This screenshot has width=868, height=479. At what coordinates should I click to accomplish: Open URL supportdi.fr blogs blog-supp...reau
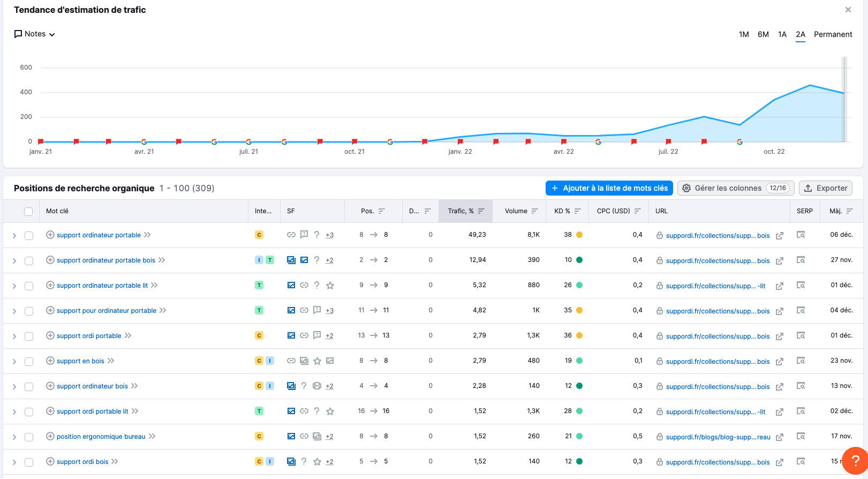coord(718,437)
